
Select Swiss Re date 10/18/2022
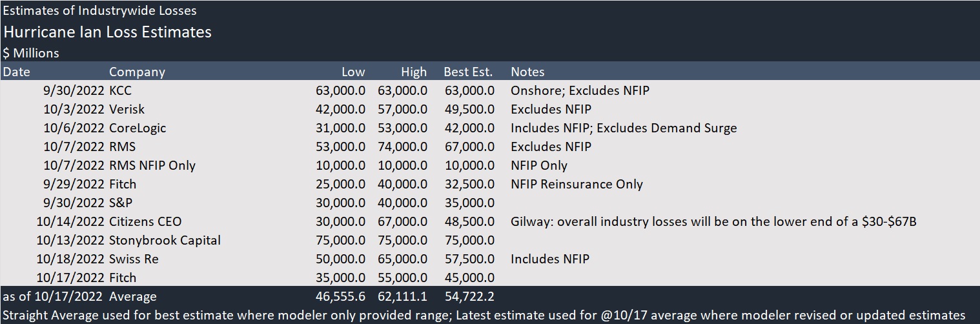pyautogui.click(x=70, y=259)
